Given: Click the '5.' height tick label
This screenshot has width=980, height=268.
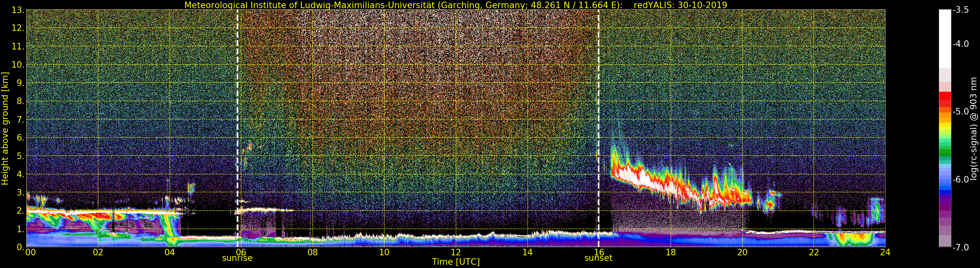Looking at the screenshot, I should [20, 156].
